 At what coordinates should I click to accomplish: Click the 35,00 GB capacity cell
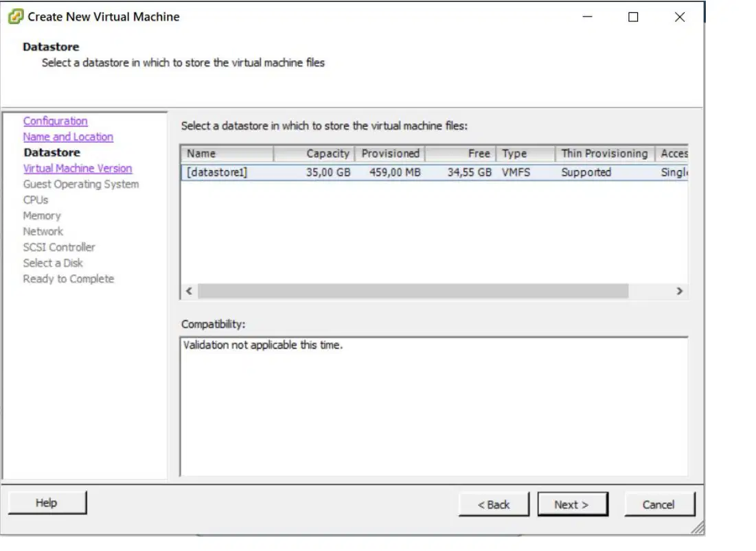point(328,172)
